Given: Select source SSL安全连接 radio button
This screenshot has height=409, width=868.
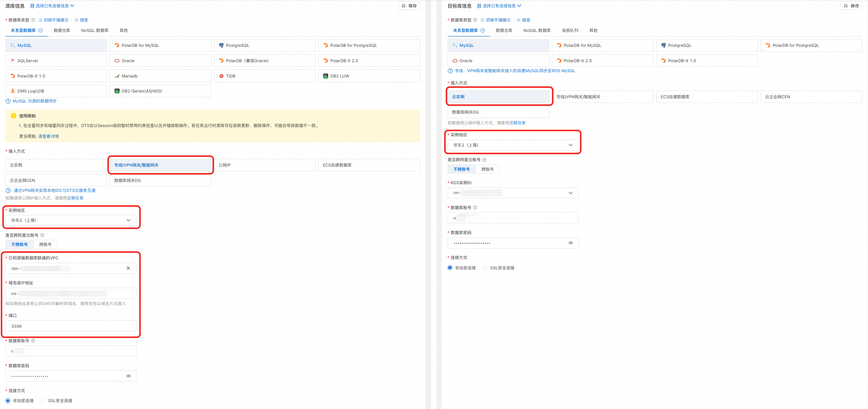Looking at the screenshot, I should [43, 401].
